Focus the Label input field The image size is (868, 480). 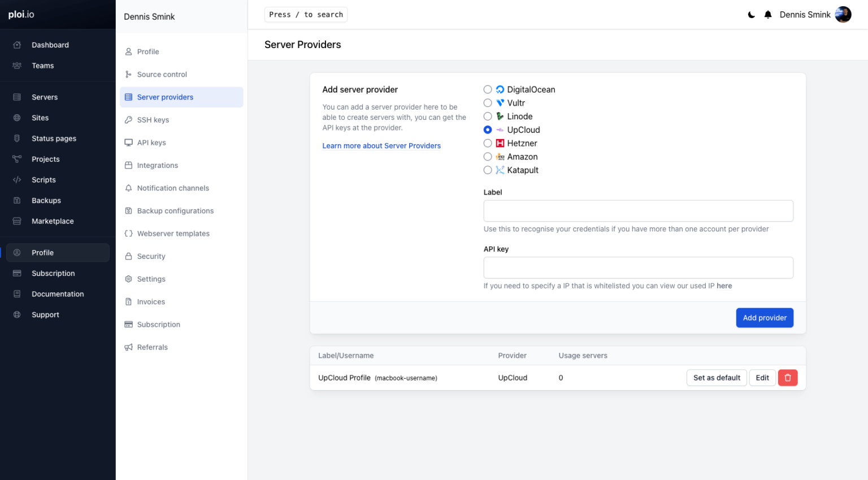point(638,211)
